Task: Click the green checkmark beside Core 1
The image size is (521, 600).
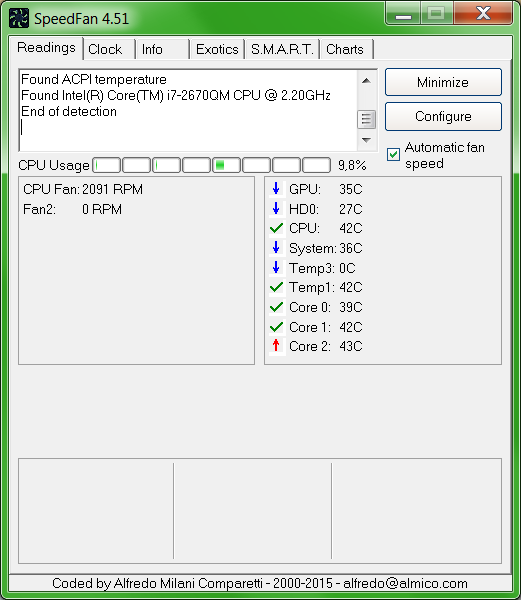Action: 276,327
